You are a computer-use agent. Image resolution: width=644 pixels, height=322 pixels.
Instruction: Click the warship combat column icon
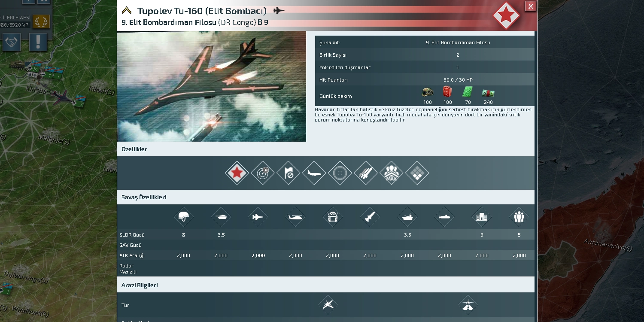(407, 217)
